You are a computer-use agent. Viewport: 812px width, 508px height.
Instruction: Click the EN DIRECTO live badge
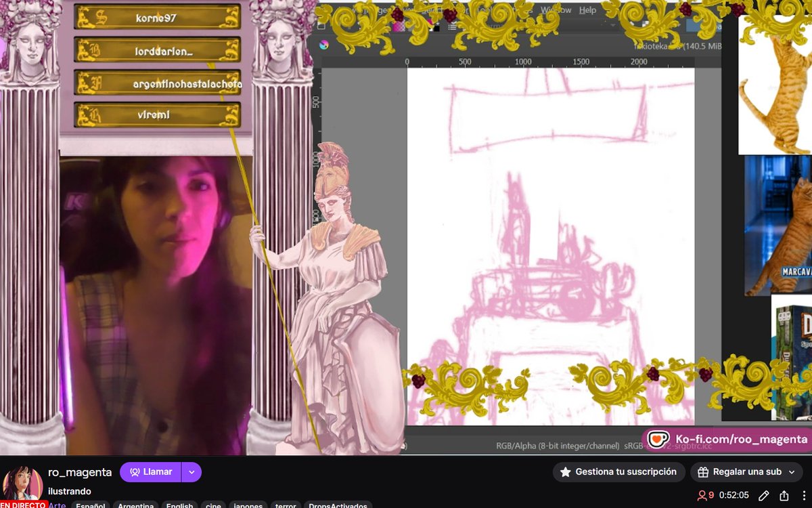(23, 505)
